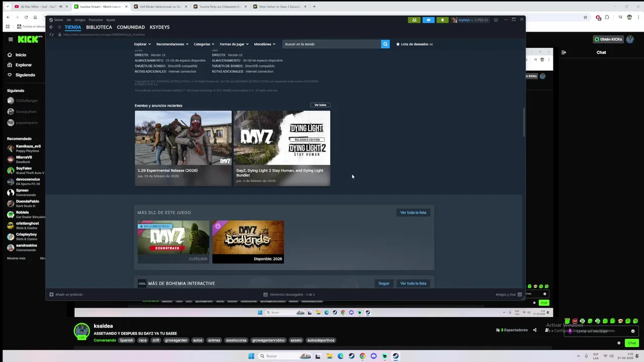The image size is (644, 362).
Task: Open File Explorer from Windows taskbar
Action: click(x=330, y=356)
